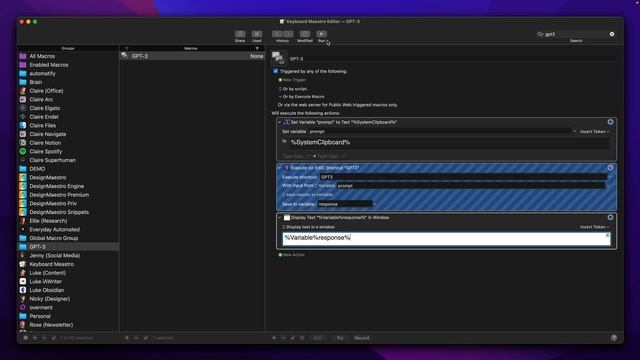Select the automatify group
Screen dimensions: 640x360
tap(42, 73)
